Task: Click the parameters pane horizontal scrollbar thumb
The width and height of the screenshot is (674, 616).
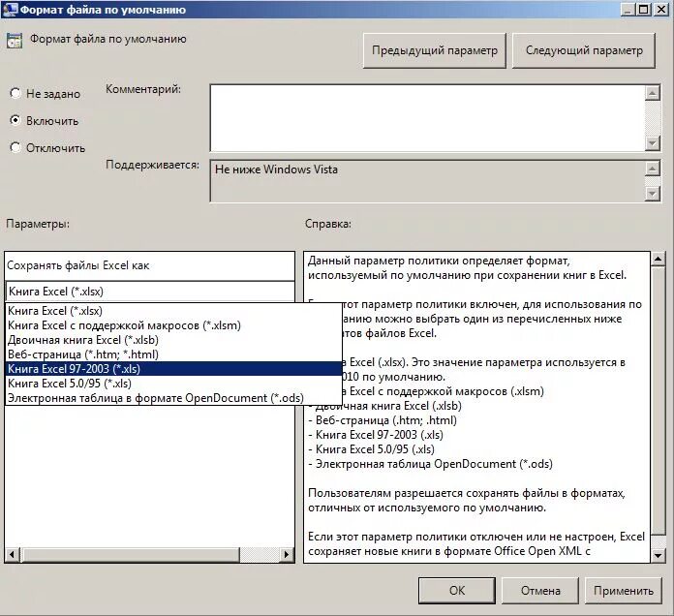Action: [130, 555]
